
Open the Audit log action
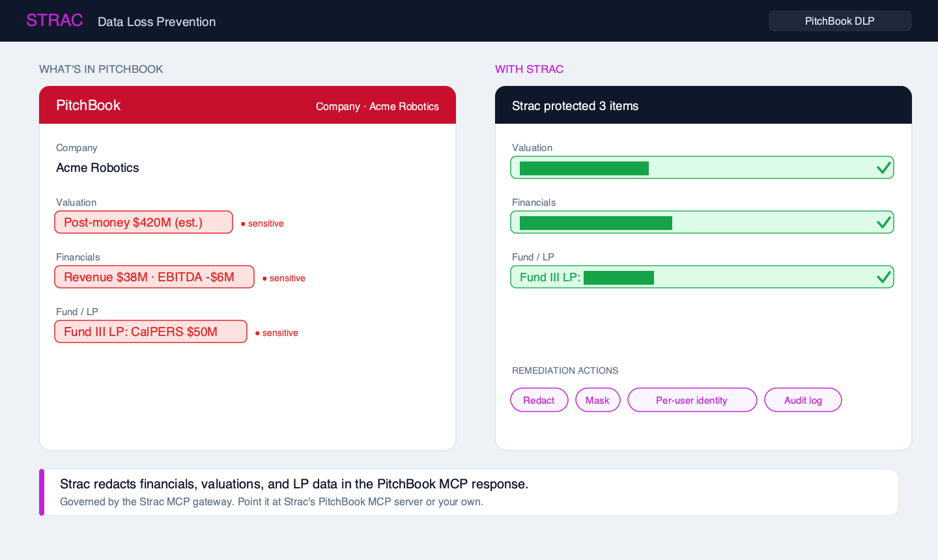coord(803,400)
